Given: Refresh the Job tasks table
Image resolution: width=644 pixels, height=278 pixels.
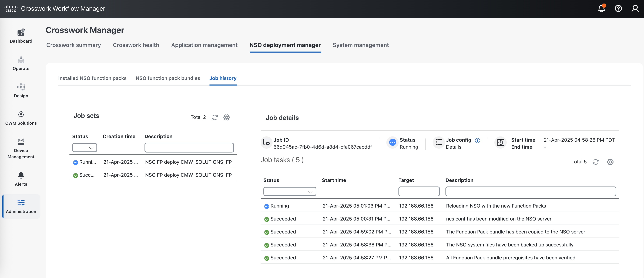Looking at the screenshot, I should pos(595,162).
